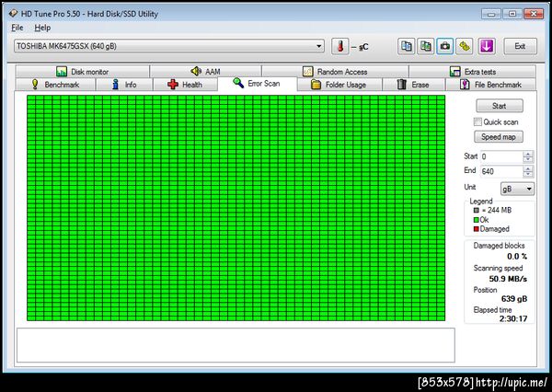Image resolution: width=552 pixels, height=392 pixels.
Task: Click the empty scan log text box
Action: click(236, 345)
